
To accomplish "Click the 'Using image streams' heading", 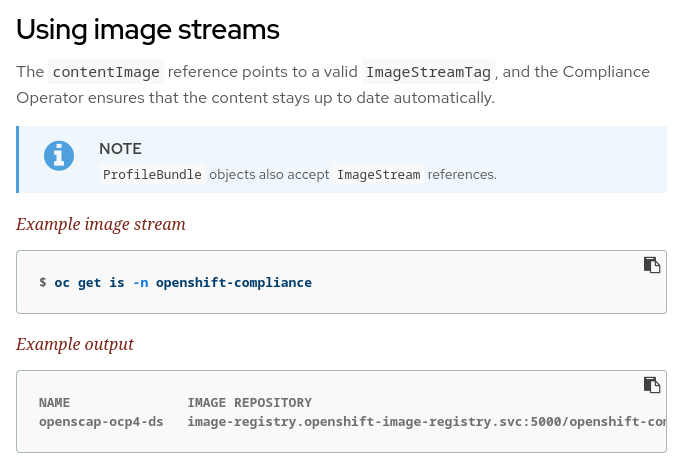I will coord(148,30).
